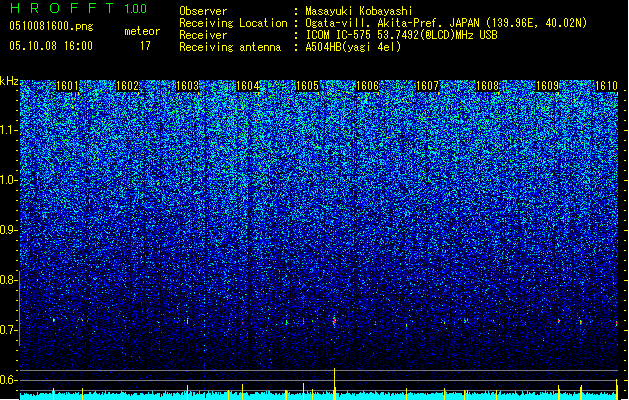Click the 1605 time marker
The height and width of the screenshot is (400, 629).
tap(307, 86)
